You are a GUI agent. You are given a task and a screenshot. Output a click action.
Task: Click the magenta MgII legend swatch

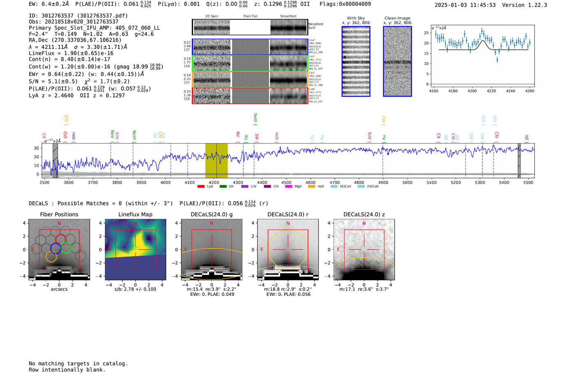coord(289,186)
